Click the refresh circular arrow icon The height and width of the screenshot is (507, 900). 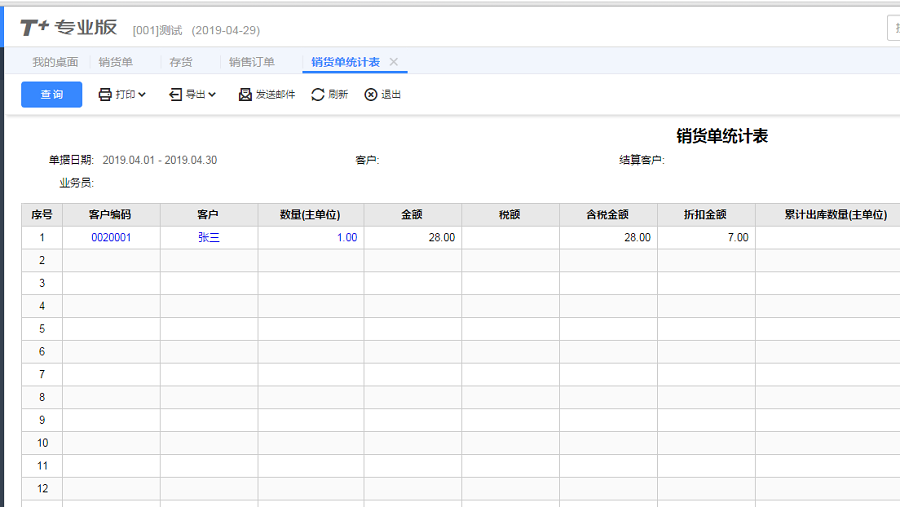(318, 95)
